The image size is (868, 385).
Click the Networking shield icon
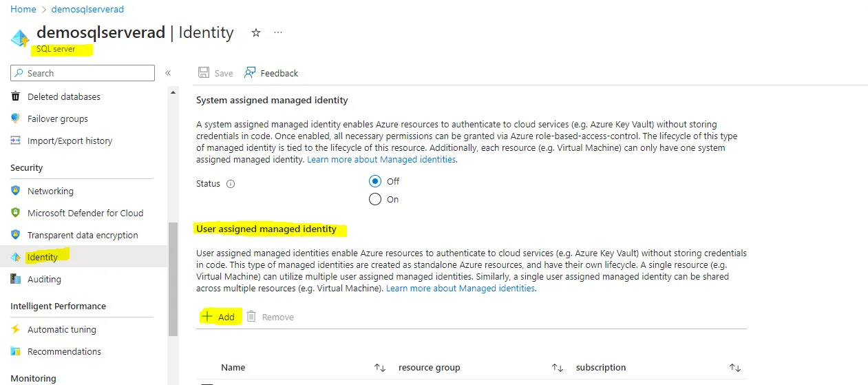point(16,191)
